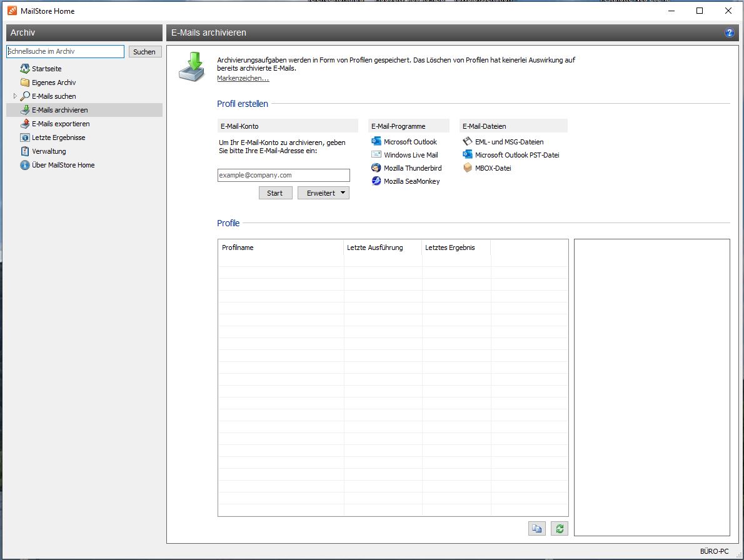Focus the Schnellsuche im Archiv field
Viewport: 744px width, 560px height.
pyautogui.click(x=66, y=51)
